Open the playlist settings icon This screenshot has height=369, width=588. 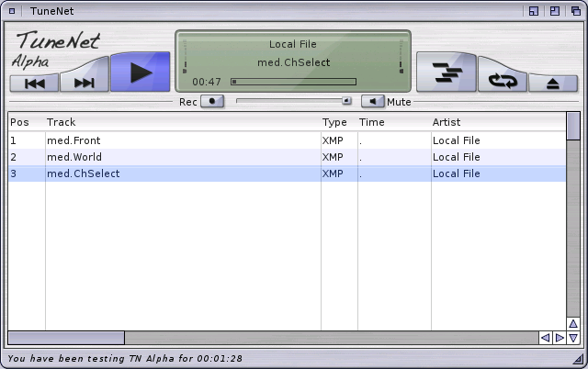click(446, 73)
